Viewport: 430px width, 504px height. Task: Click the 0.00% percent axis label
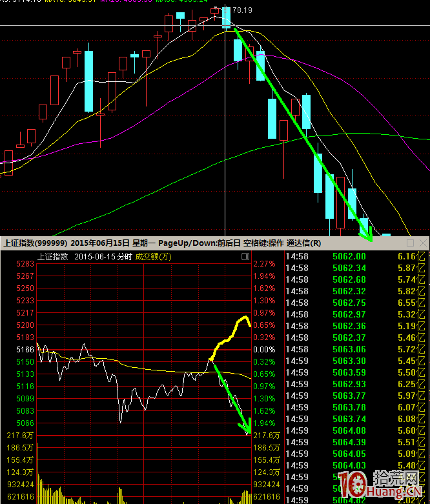coord(264,350)
